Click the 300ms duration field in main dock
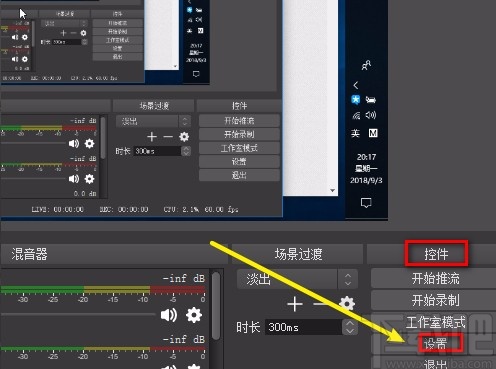 (304, 327)
